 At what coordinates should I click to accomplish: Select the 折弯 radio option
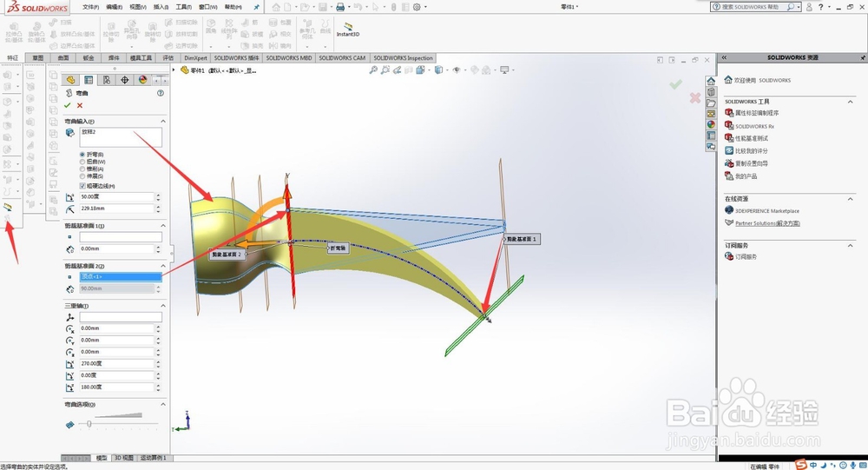point(82,155)
